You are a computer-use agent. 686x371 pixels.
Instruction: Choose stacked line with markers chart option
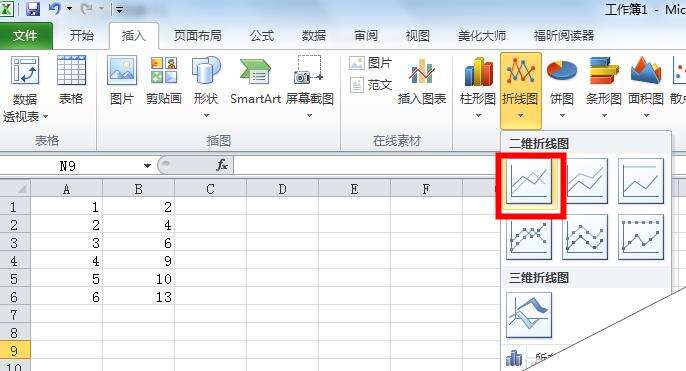coord(585,237)
